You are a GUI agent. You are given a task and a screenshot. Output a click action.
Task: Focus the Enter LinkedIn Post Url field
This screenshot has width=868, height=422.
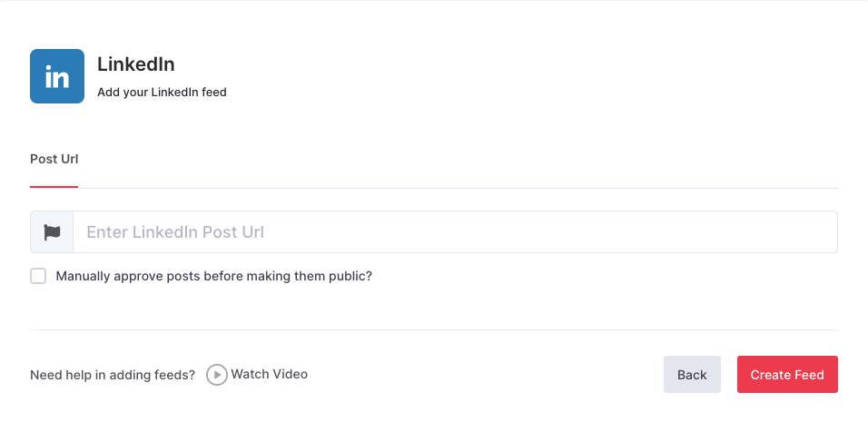[454, 232]
